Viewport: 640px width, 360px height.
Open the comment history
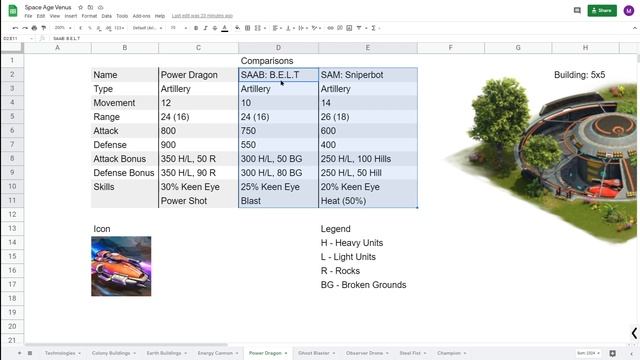[577, 11]
